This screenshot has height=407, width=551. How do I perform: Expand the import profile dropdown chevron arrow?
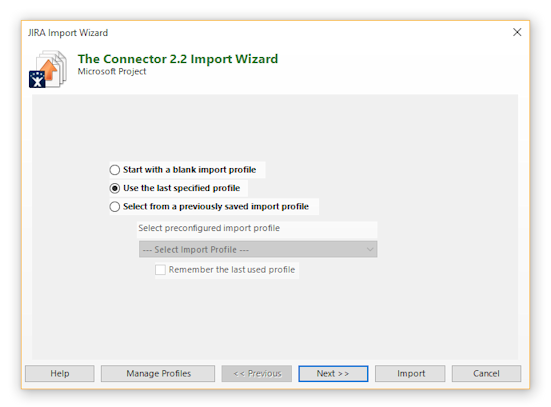[370, 249]
